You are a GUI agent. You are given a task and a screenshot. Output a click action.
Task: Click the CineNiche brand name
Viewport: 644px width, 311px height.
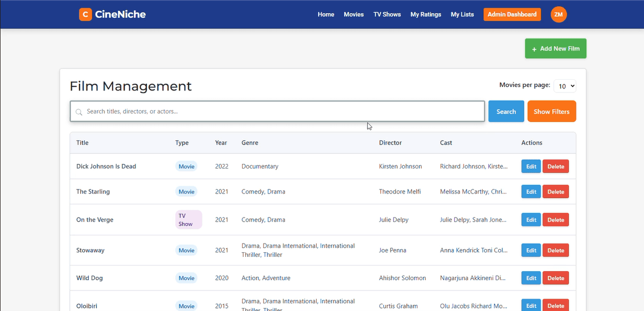coord(120,14)
